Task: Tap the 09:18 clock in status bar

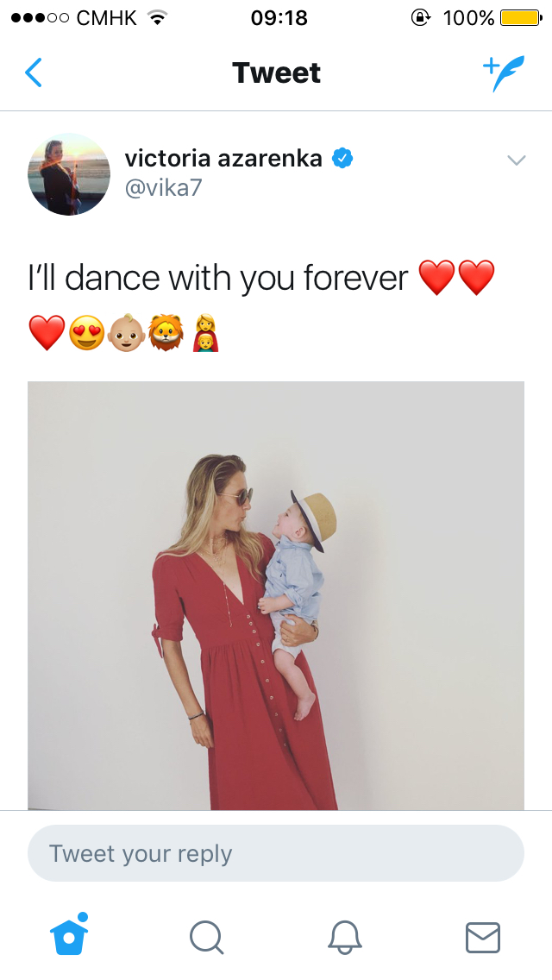Action: point(279,17)
